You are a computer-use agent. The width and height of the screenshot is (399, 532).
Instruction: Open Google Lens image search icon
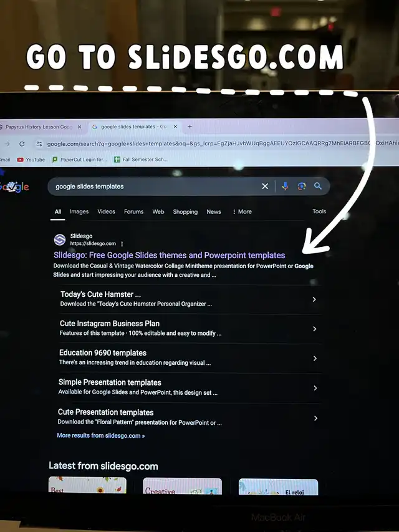point(301,186)
